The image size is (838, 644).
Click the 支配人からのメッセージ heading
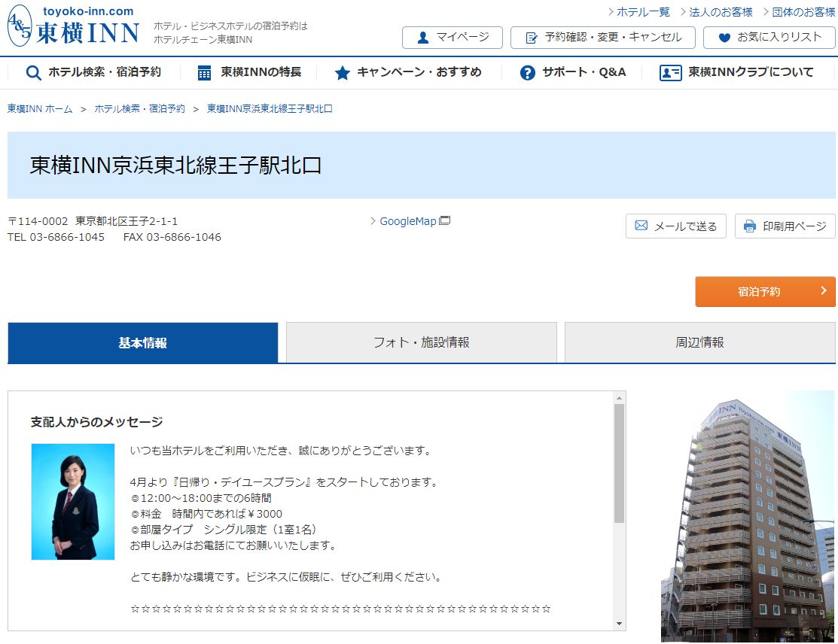click(x=96, y=422)
